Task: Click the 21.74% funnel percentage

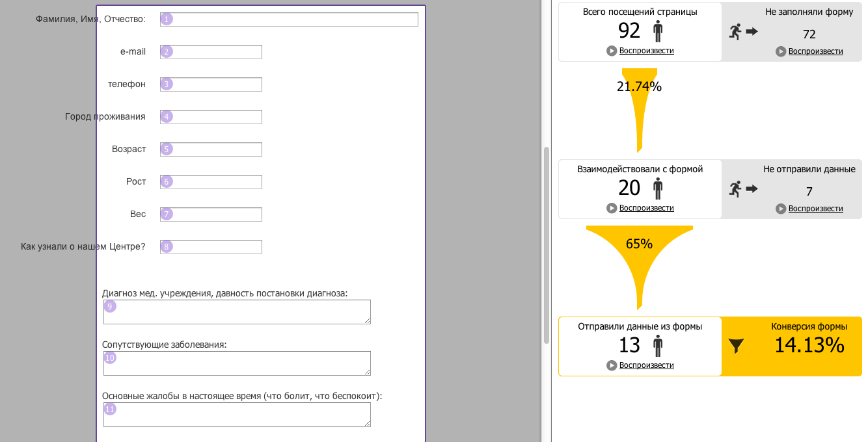Action: click(639, 86)
